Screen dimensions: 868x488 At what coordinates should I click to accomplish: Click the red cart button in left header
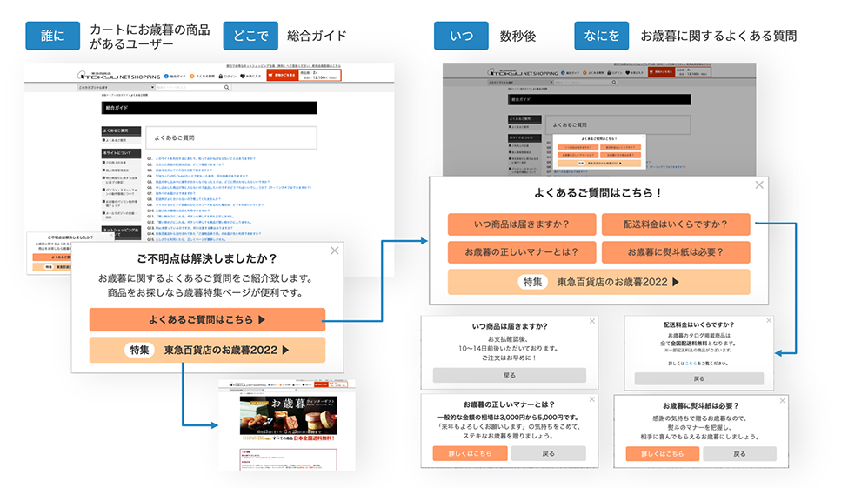[282, 75]
